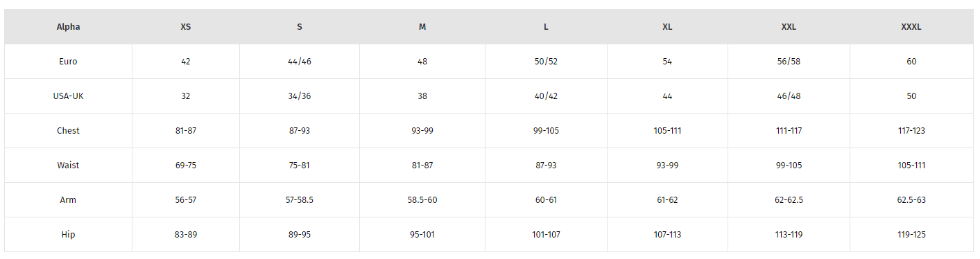Click the Hip row label
The image size is (980, 259).
click(x=68, y=235)
